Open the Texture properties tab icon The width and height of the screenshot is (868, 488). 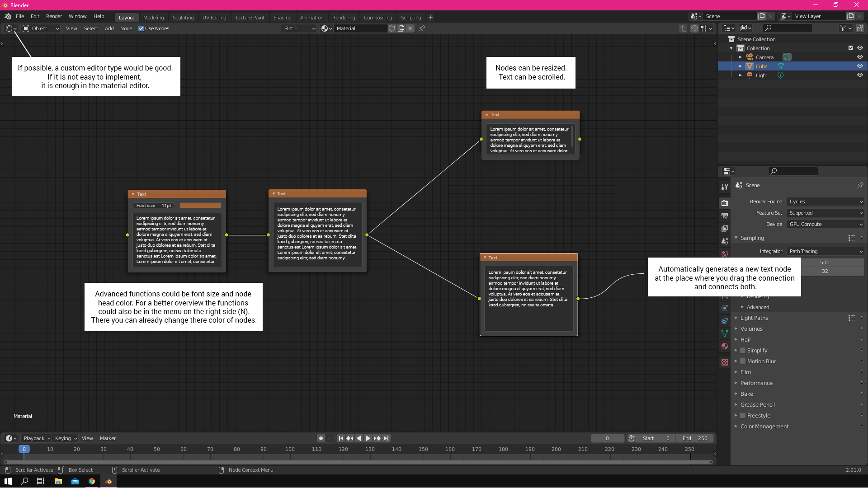pyautogui.click(x=725, y=362)
